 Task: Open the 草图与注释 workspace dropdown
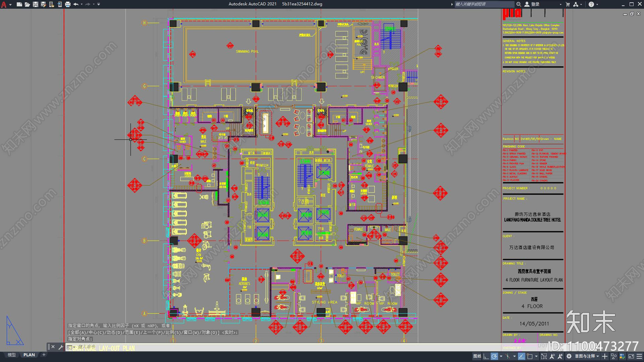click(587, 356)
